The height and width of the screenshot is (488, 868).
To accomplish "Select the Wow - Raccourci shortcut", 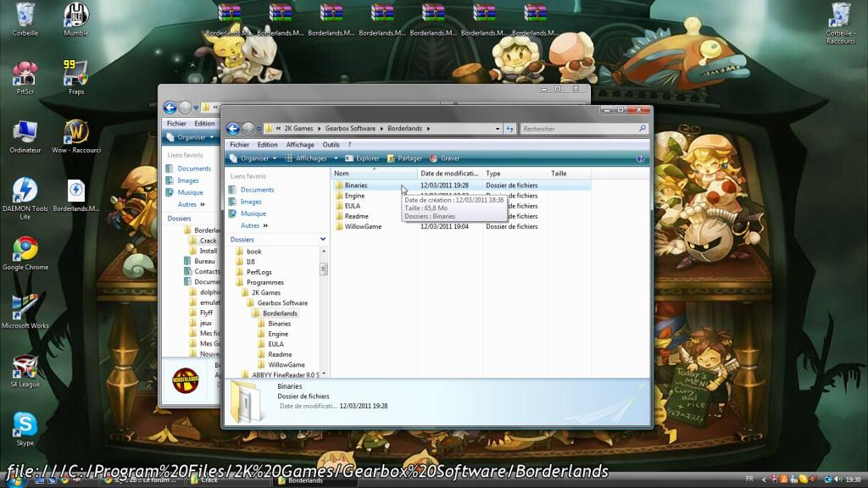I will click(75, 136).
